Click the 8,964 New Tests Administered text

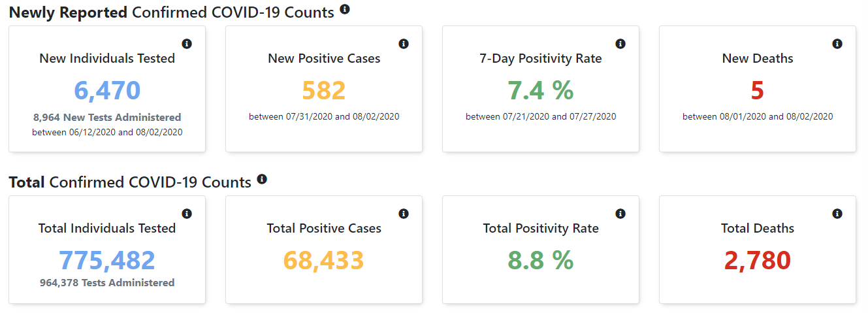107,118
